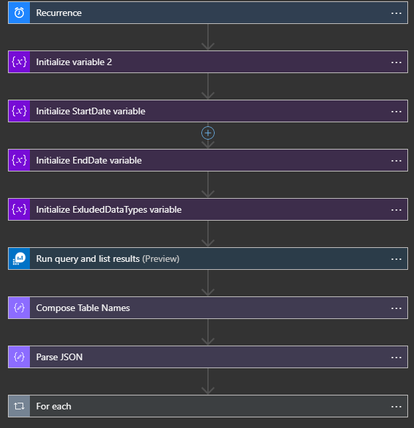Insert a step using the plus button
This screenshot has height=428, width=414.
208,133
